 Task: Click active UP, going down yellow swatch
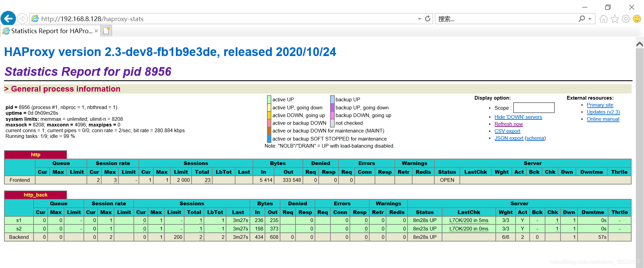pos(269,107)
